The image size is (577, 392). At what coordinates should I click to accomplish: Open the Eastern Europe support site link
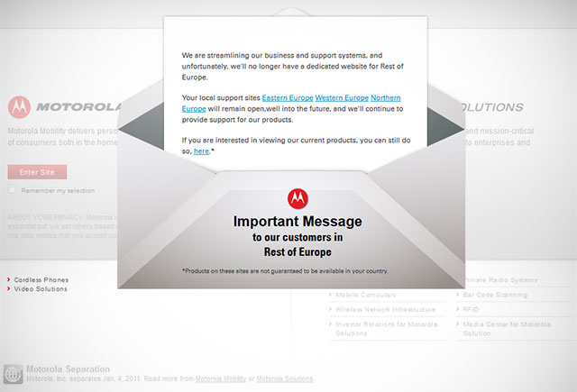[x=287, y=96]
